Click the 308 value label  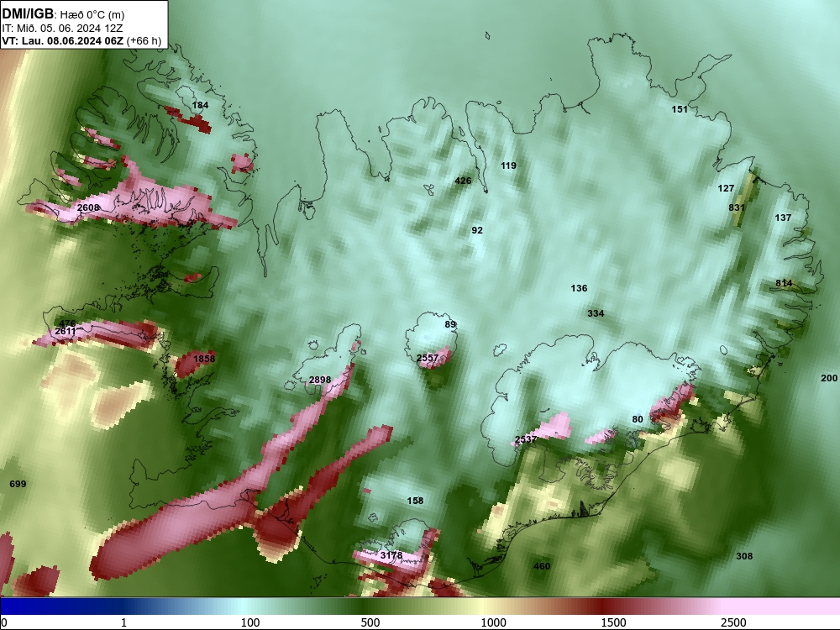click(744, 557)
